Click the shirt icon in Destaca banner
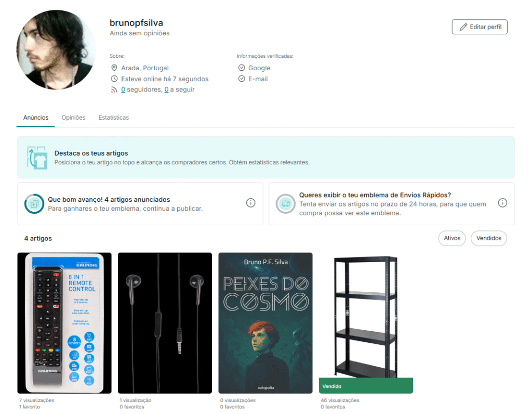This screenshot has height=414, width=532. [37, 158]
